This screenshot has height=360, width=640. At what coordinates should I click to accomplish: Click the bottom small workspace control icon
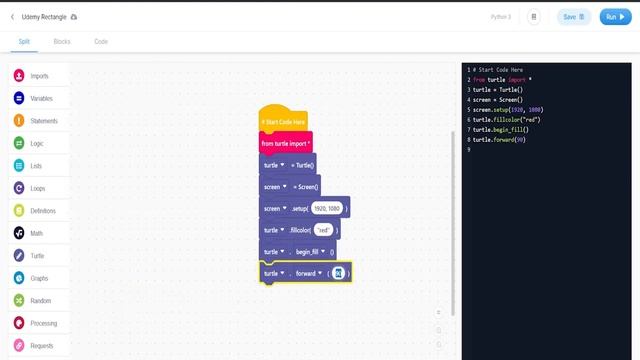pyautogui.click(x=438, y=345)
